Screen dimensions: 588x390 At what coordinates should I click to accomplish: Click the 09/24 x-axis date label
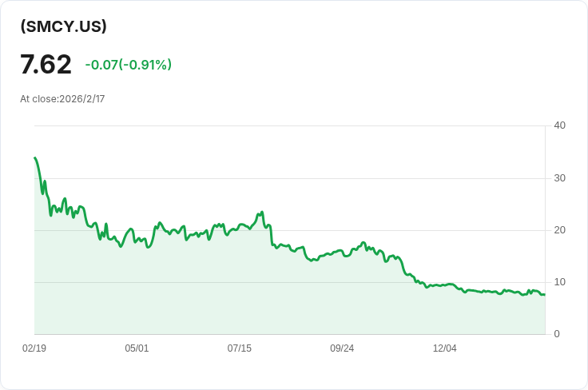coord(342,348)
